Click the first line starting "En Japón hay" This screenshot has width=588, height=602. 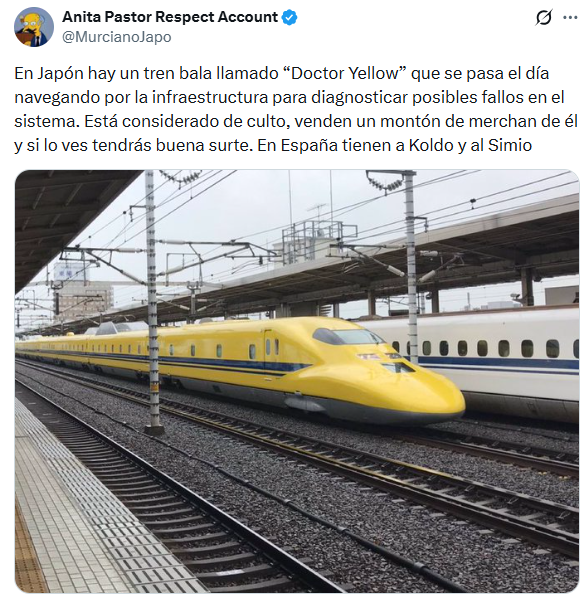(282, 73)
